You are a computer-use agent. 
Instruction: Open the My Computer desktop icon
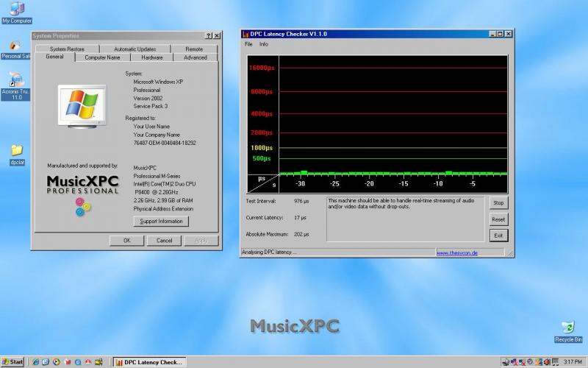point(16,13)
